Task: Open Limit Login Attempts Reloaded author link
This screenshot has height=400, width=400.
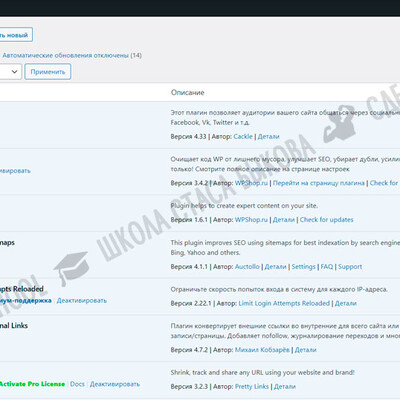Action: tap(284, 303)
